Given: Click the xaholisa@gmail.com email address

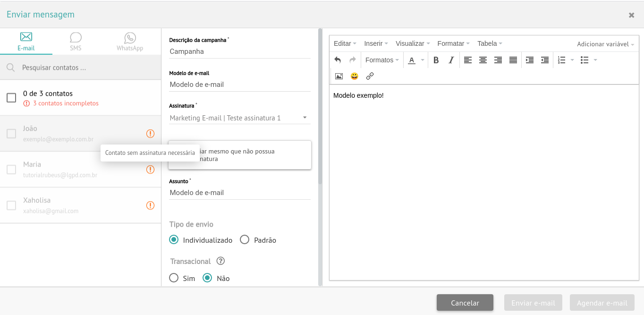Looking at the screenshot, I should (51, 211).
